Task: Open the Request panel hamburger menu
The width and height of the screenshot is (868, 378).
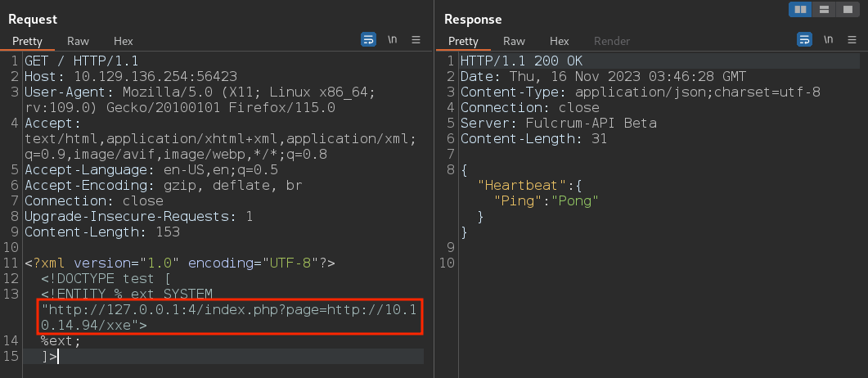Action: [x=416, y=40]
